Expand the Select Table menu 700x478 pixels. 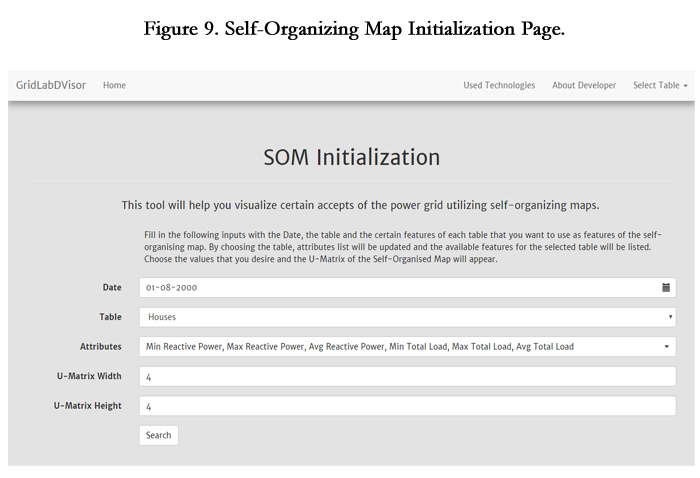[660, 85]
